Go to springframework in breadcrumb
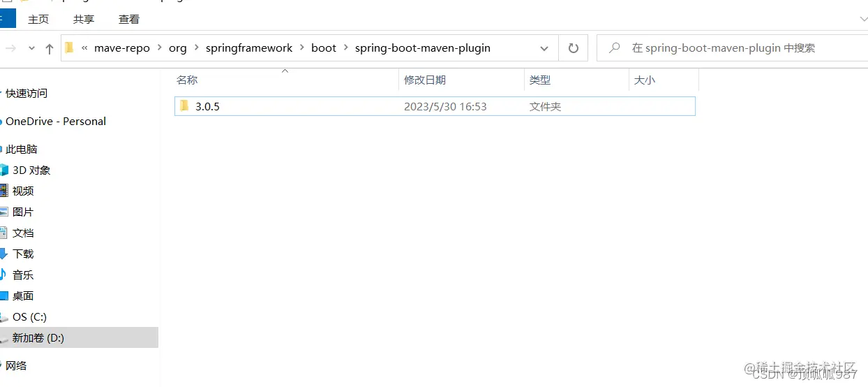Screen dimensions: 868x387 click(x=249, y=48)
